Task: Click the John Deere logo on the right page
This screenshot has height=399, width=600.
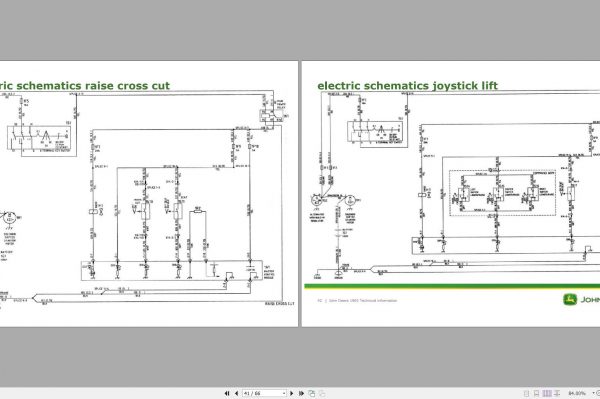Action: pyautogui.click(x=570, y=300)
